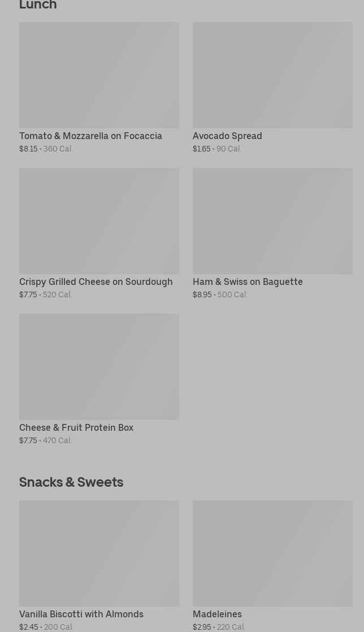Click the $8.95 price under Ham & Swiss

pos(202,295)
